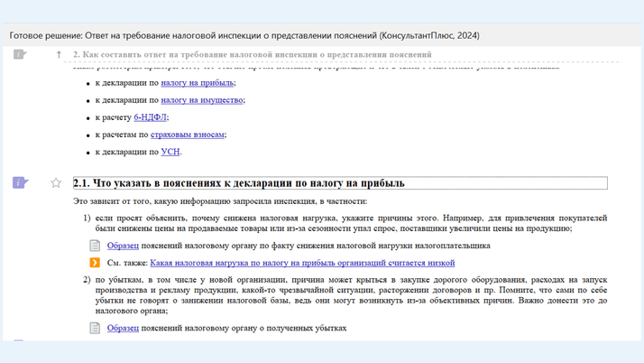The height and width of the screenshot is (363, 644).
Task: Click the up arrow next to section 2 title
Action: (59, 54)
